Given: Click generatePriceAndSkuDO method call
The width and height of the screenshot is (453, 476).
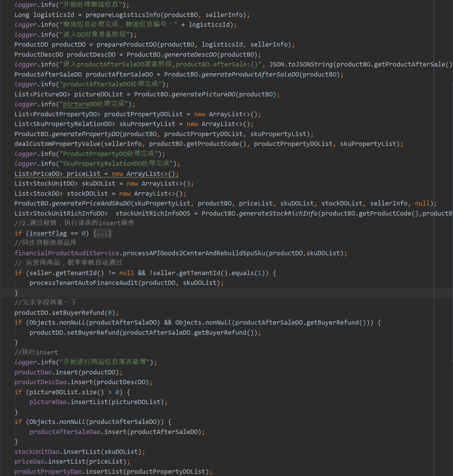Looking at the screenshot, I should pyautogui.click(x=91, y=203).
